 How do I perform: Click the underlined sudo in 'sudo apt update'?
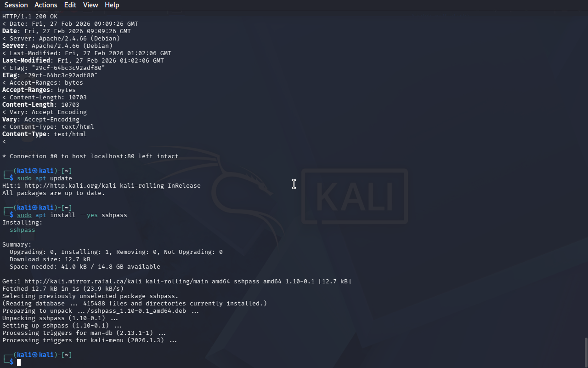point(24,178)
